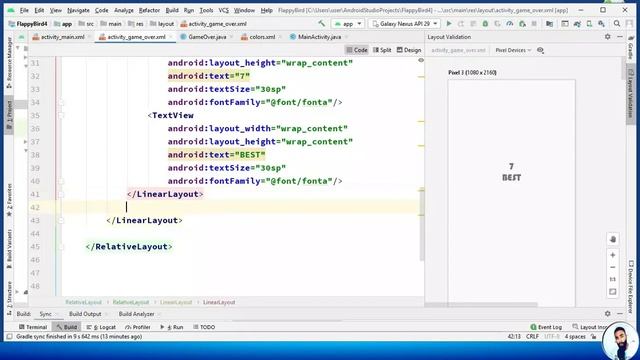
Task: Open Structure tool window
Action: click(x=9, y=298)
